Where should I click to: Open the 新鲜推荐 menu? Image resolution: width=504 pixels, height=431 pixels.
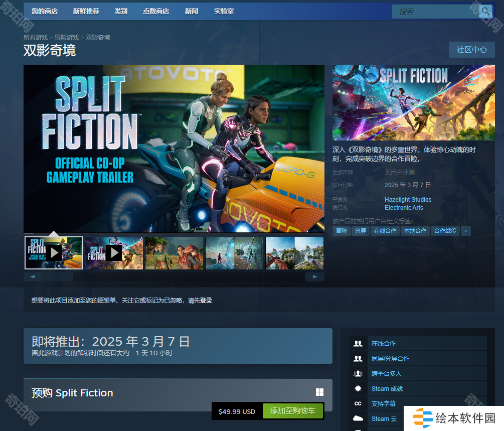[86, 11]
